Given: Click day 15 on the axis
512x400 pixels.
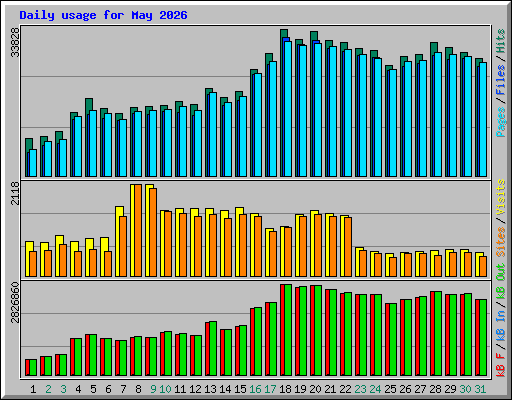Looking at the screenshot, I should click(240, 389).
